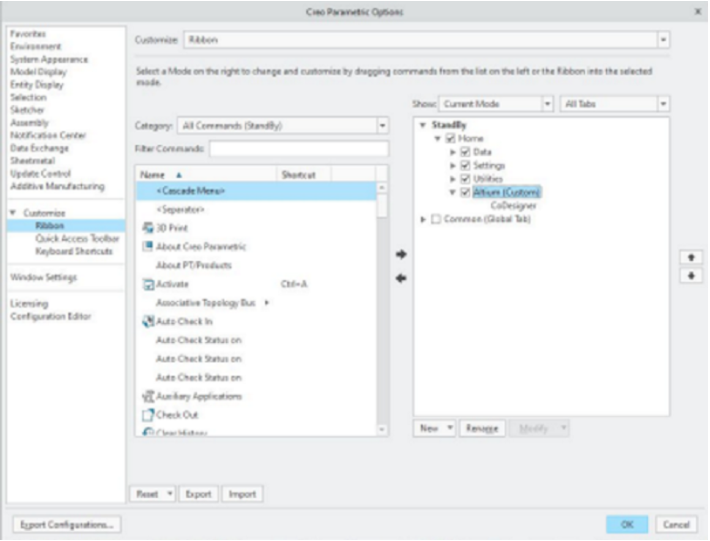The height and width of the screenshot is (541, 710).
Task: Toggle the Altium (Custom) group checkbox
Action: pyautogui.click(x=465, y=192)
